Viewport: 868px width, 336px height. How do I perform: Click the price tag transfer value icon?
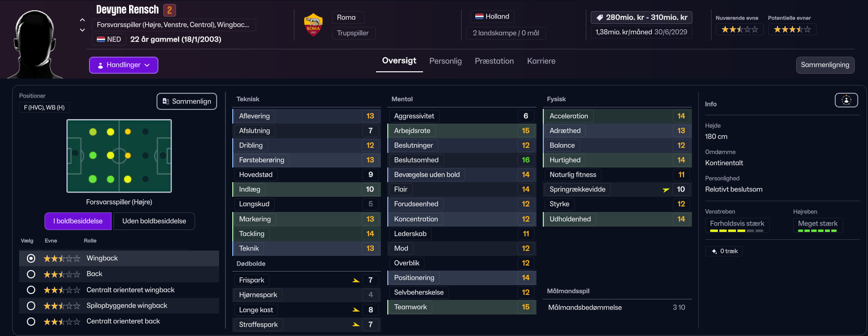[x=600, y=18]
